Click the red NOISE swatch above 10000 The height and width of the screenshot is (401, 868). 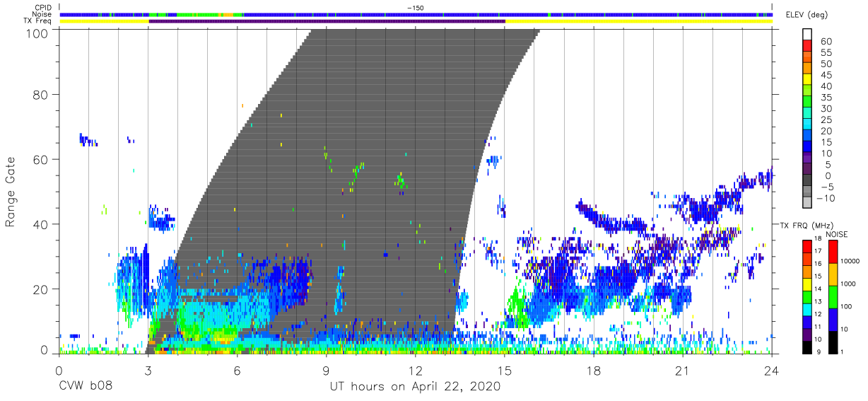click(833, 251)
